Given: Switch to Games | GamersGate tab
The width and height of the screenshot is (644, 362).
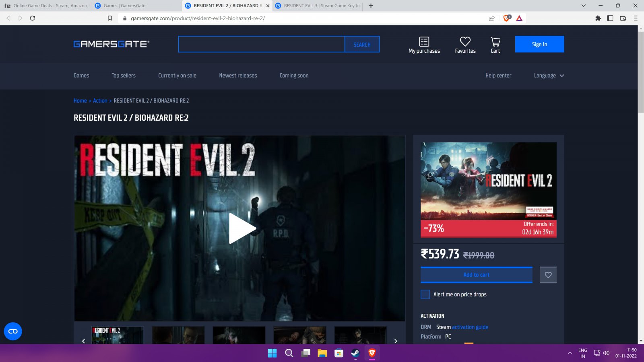Looking at the screenshot, I should pos(137,6).
